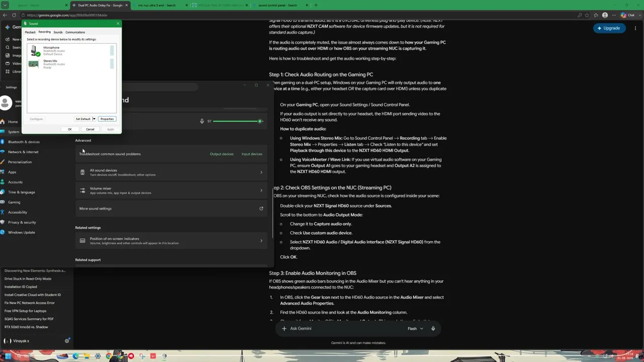Switch to 'sound control panel - Search' tab

click(280, 5)
